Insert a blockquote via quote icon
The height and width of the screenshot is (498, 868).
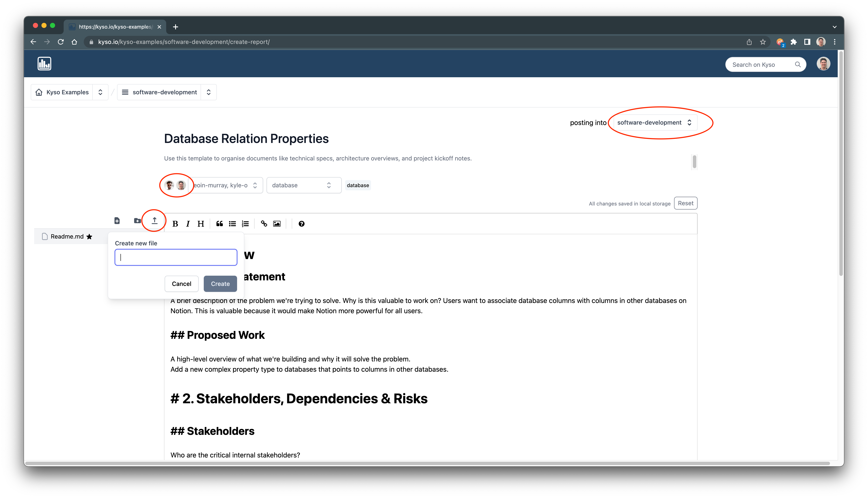219,224
